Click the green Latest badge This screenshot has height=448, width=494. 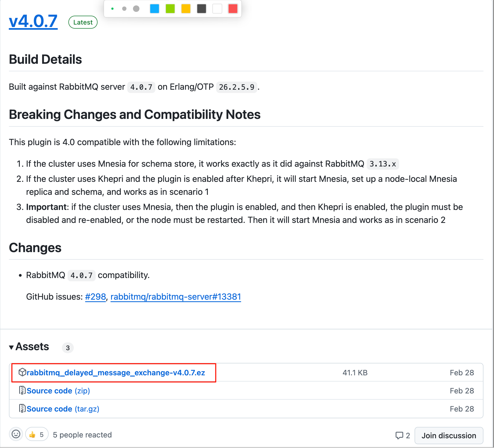[83, 22]
